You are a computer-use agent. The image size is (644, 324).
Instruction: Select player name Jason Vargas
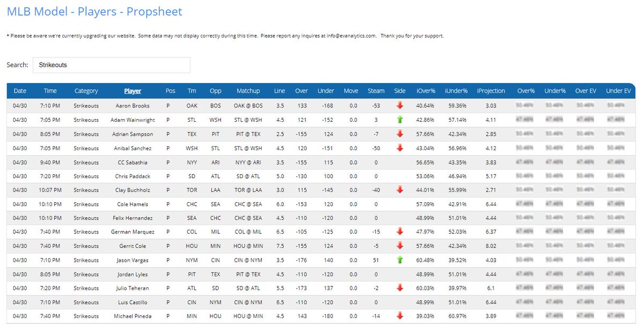133,260
